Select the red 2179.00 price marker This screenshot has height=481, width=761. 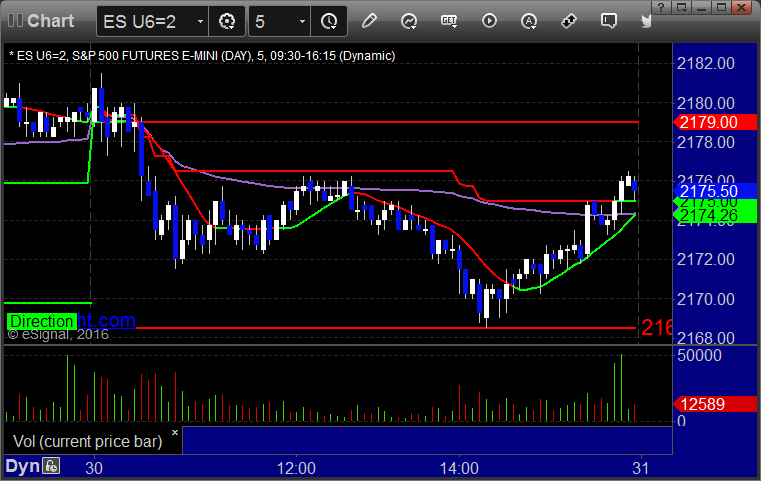pos(715,122)
